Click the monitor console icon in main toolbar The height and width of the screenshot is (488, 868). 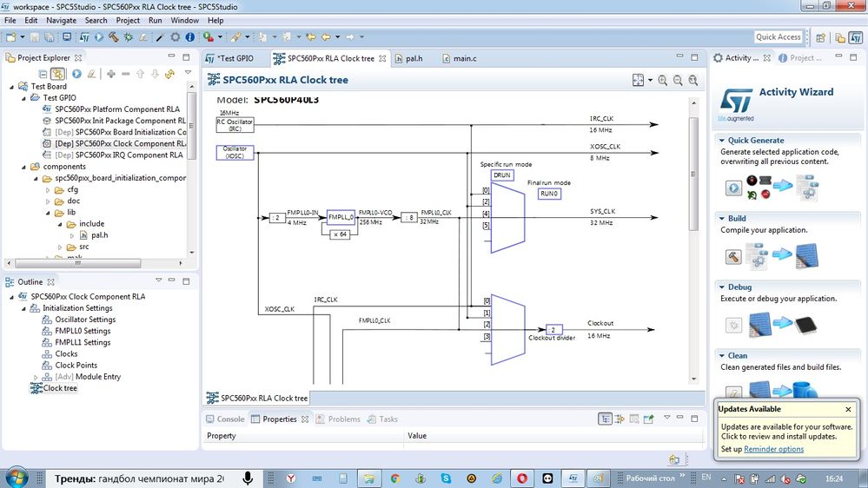(x=67, y=37)
